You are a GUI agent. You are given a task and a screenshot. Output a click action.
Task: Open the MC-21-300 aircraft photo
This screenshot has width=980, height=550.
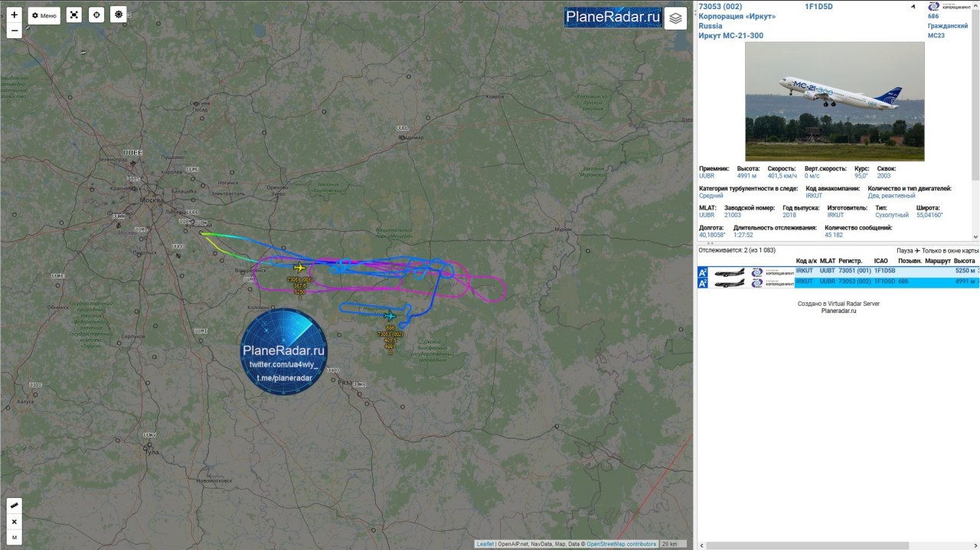[x=835, y=101]
